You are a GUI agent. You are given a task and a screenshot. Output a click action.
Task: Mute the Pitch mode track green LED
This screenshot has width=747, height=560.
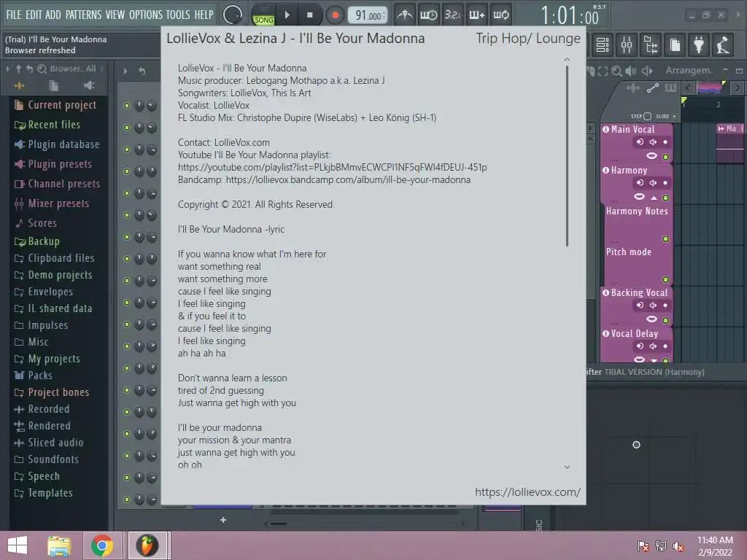coord(665,279)
